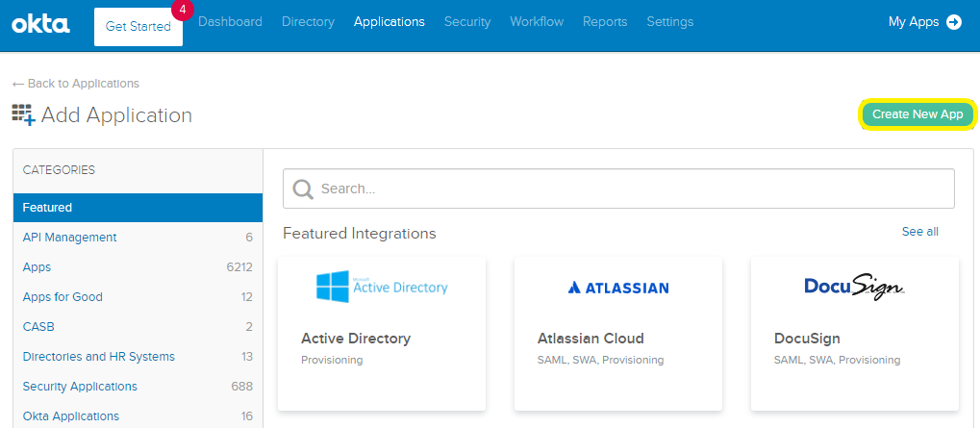980x428 pixels.
Task: Open the Get Started tab
Action: 138,27
